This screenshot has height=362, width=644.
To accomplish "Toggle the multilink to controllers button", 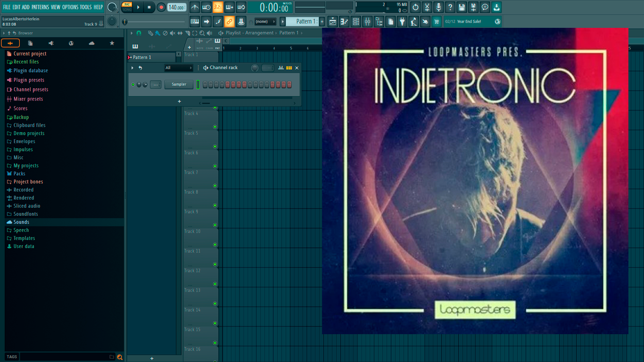I will click(230, 21).
